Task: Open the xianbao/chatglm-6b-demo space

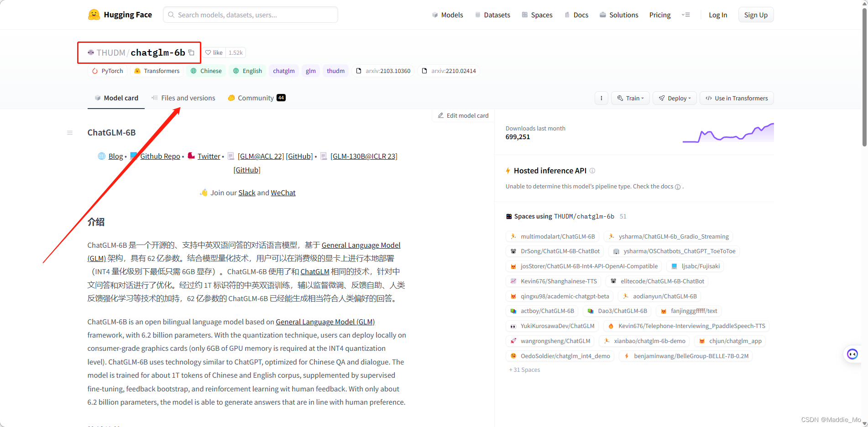Action: point(644,341)
